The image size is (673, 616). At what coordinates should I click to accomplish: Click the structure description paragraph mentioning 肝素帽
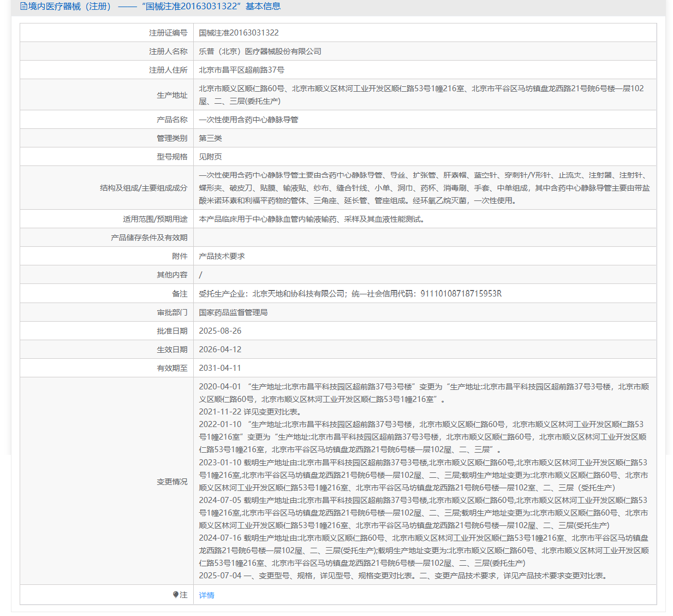point(424,188)
